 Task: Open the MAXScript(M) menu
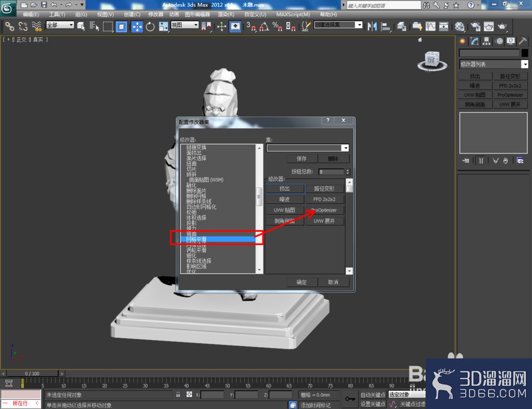(293, 14)
